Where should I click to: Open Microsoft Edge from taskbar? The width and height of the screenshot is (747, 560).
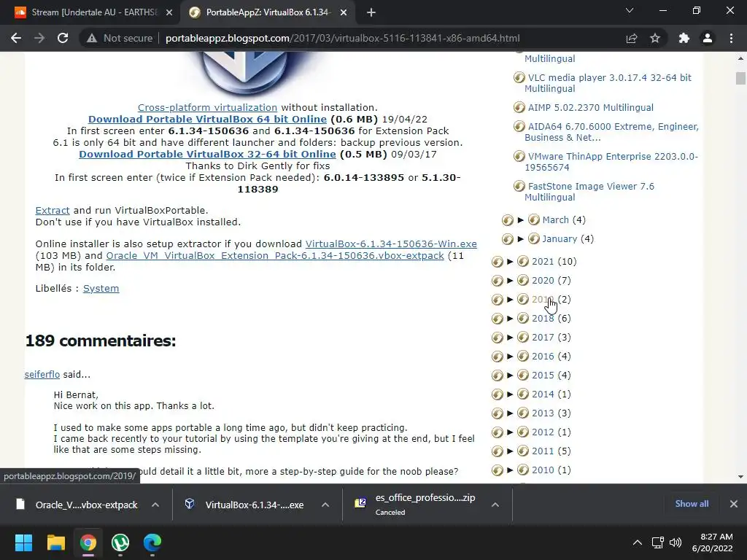(152, 542)
